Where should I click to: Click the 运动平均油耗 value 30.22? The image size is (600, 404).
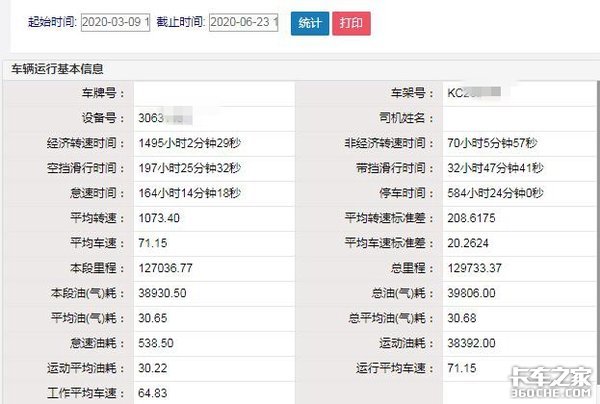[x=153, y=368]
